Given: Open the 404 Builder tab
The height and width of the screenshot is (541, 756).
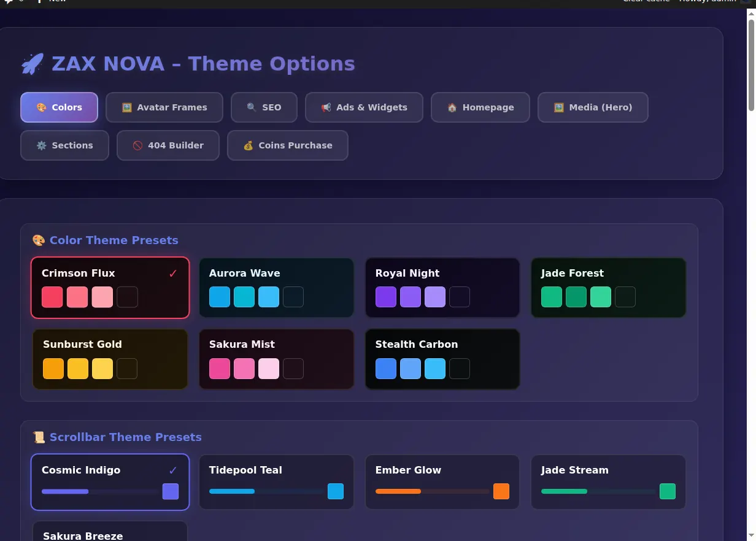Looking at the screenshot, I should [x=168, y=145].
